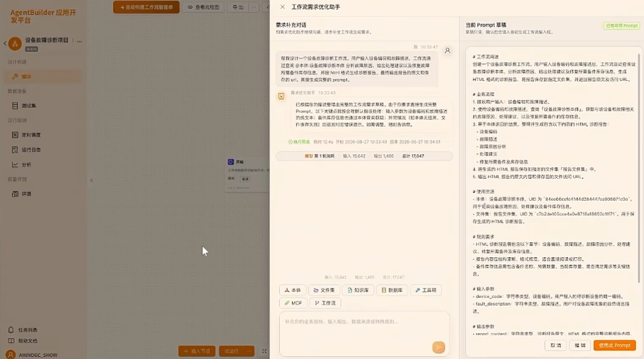Add a 数据库 database reference
Screen dimensions: 644x359
[x=392, y=290]
